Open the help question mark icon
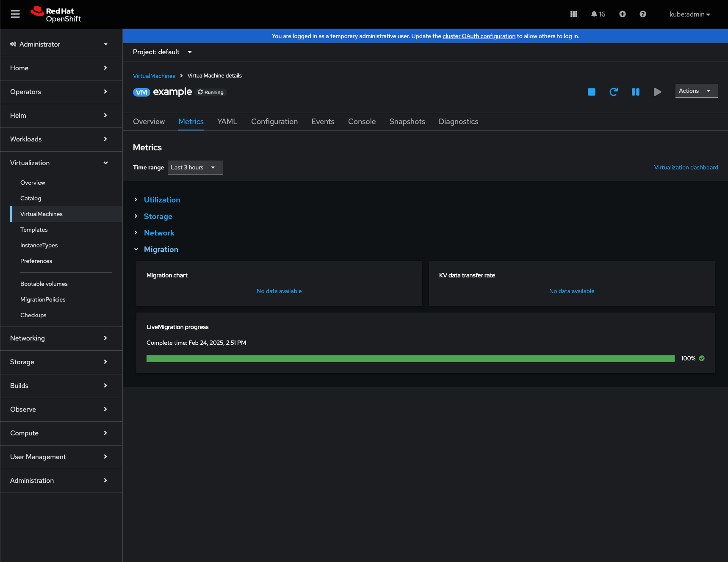This screenshot has width=728, height=562. 643,14
